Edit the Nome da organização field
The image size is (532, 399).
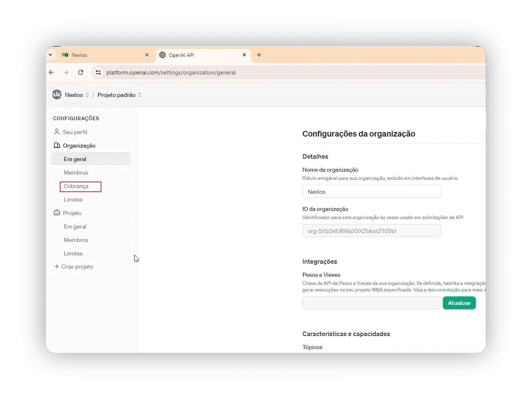372,191
